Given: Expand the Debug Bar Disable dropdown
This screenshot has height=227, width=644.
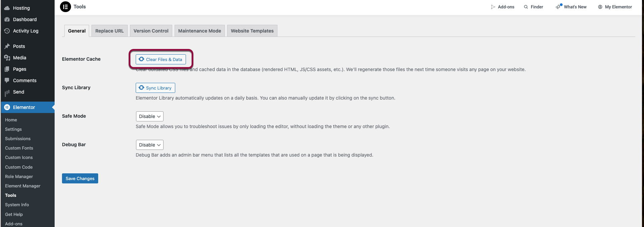Looking at the screenshot, I should click(149, 145).
